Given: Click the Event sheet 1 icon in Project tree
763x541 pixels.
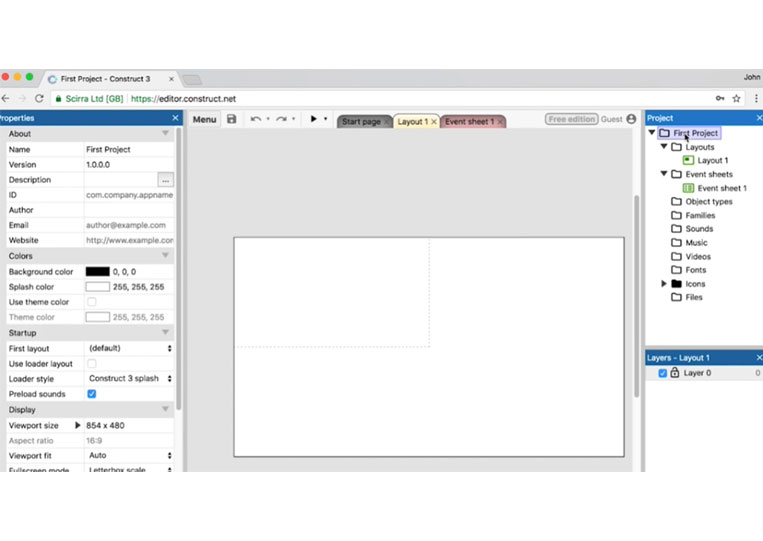Looking at the screenshot, I should tap(688, 188).
